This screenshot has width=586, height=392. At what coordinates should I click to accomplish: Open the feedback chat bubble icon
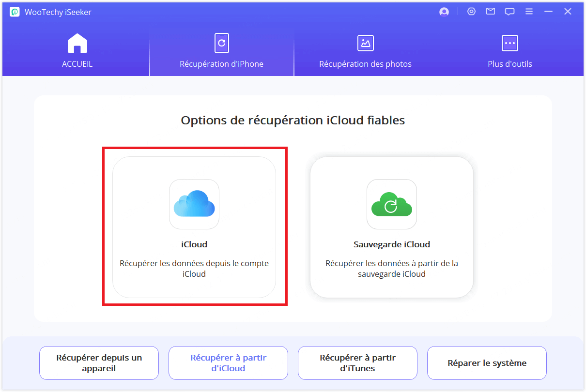coord(509,12)
